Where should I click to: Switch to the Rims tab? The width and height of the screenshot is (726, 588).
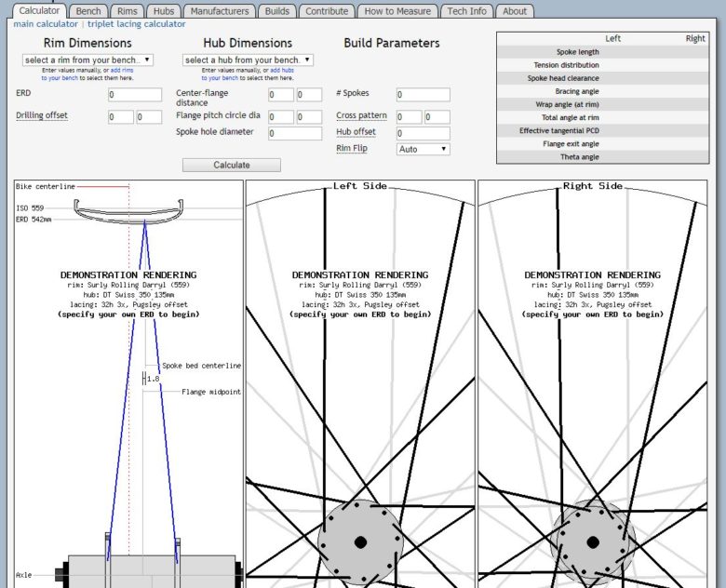(128, 11)
